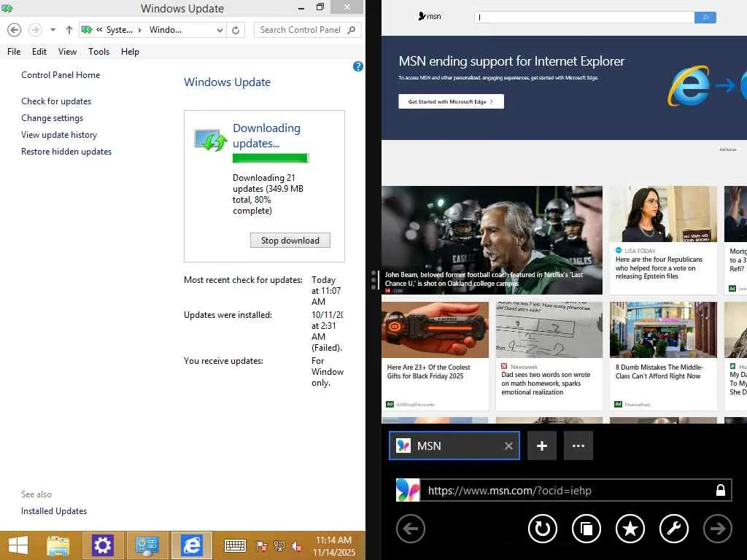Open File Explorer from taskbar
This screenshot has width=747, height=560.
[x=58, y=545]
